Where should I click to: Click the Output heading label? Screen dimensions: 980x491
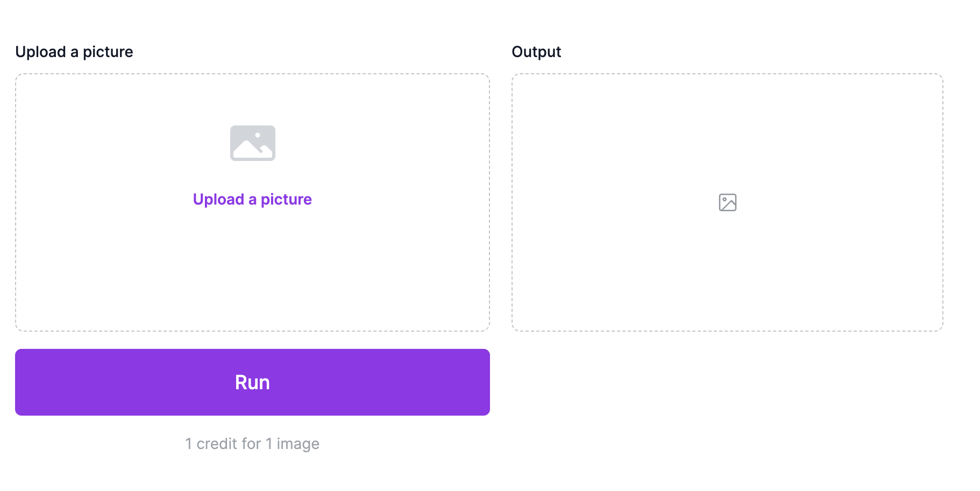(x=536, y=52)
